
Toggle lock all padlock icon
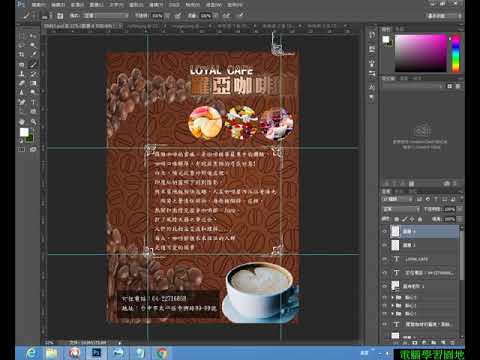[420, 219]
